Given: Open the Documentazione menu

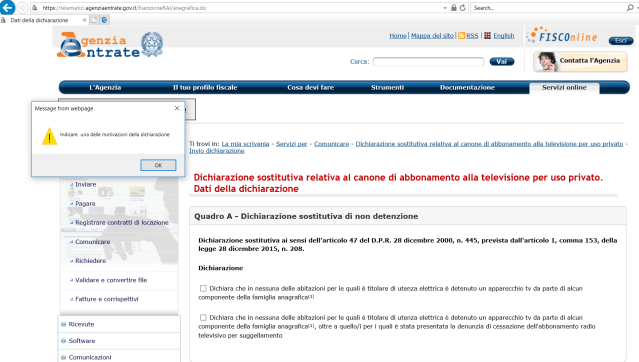Looking at the screenshot, I should 467,87.
